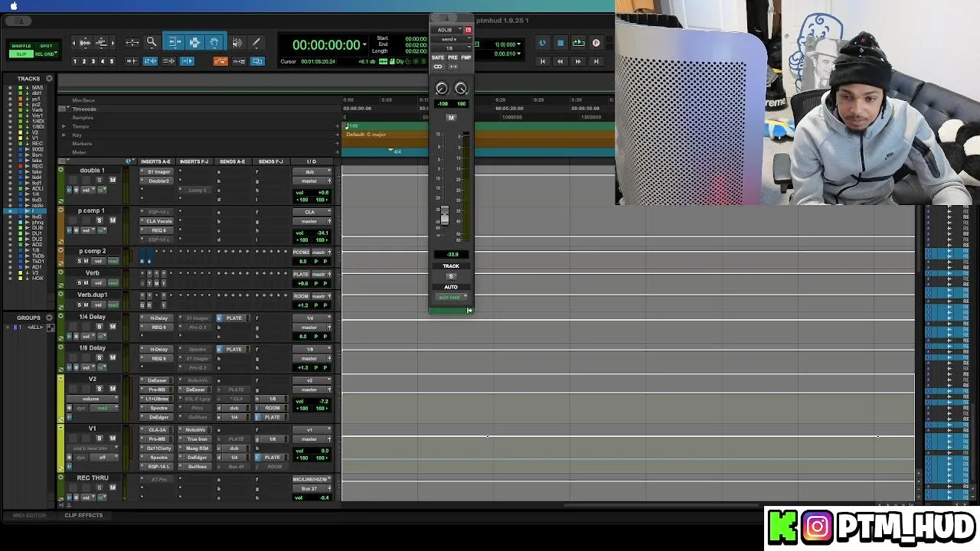
Task: Enable Spot edit mode
Action: click(x=46, y=46)
